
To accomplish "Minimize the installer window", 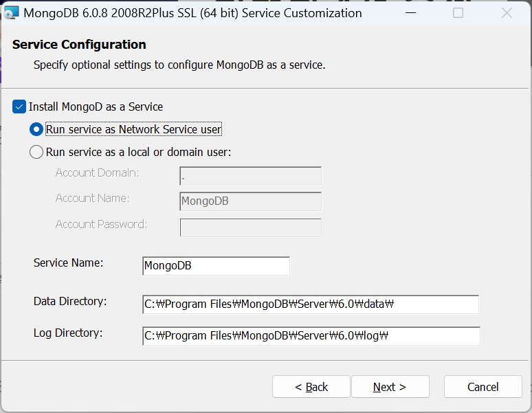I will click(410, 13).
